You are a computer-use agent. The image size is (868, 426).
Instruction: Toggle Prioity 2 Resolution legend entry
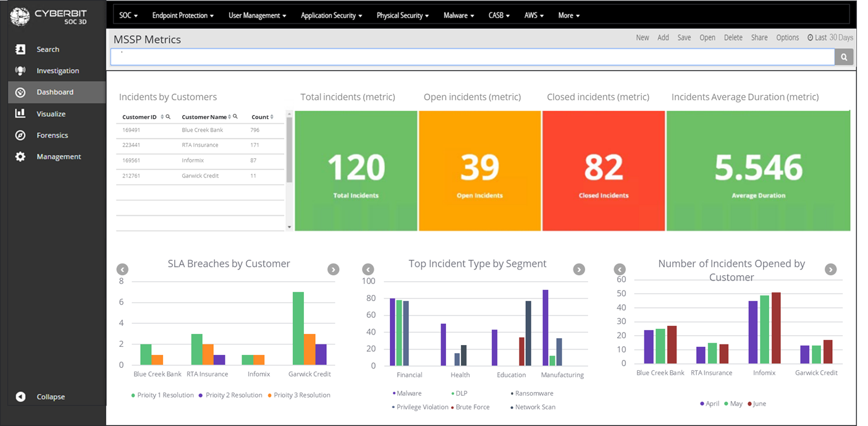230,395
